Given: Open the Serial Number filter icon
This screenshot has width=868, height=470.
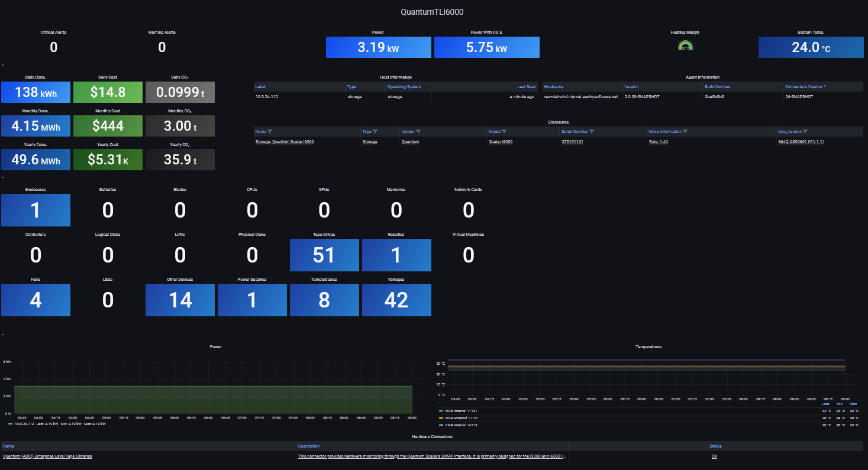Looking at the screenshot, I should [592, 132].
